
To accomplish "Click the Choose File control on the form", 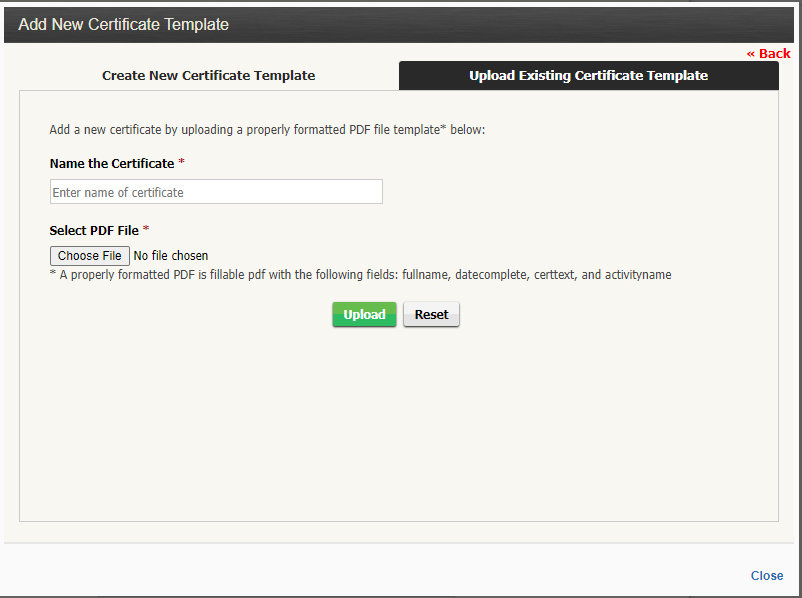I will tap(89, 255).
